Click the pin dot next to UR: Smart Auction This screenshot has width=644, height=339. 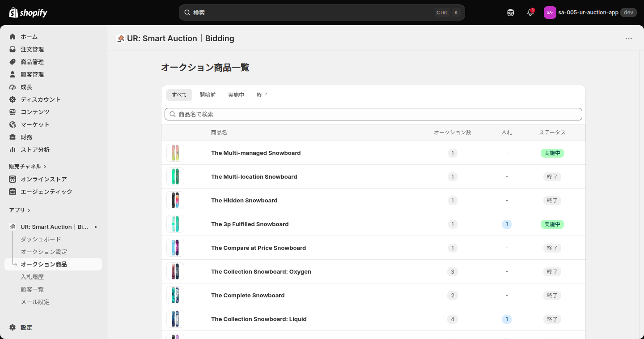(x=96, y=227)
